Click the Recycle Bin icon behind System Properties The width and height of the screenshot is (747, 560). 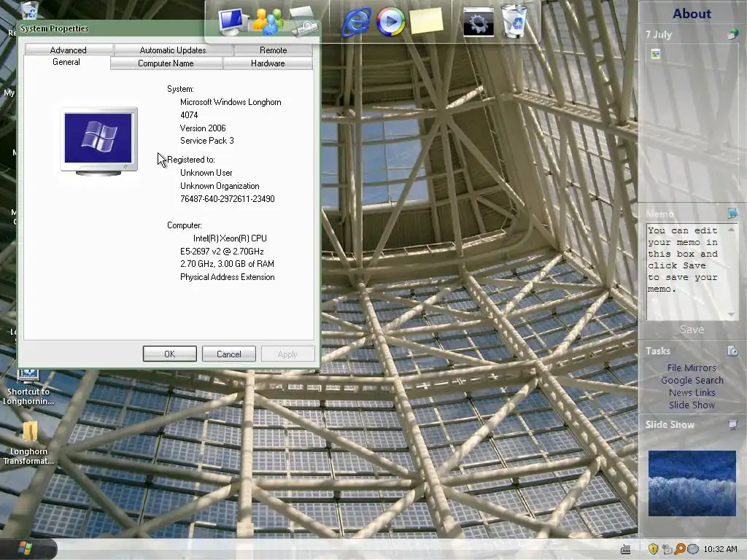pos(29,9)
